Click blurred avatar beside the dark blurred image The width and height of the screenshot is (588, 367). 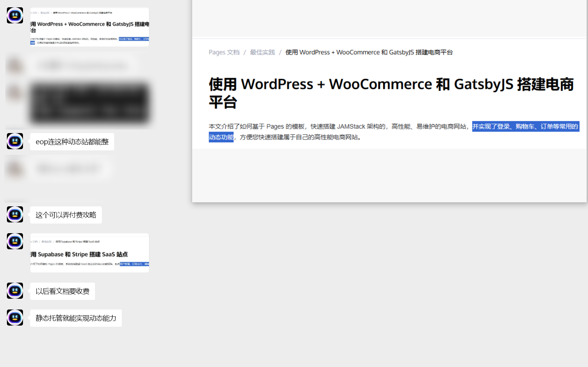click(x=15, y=93)
